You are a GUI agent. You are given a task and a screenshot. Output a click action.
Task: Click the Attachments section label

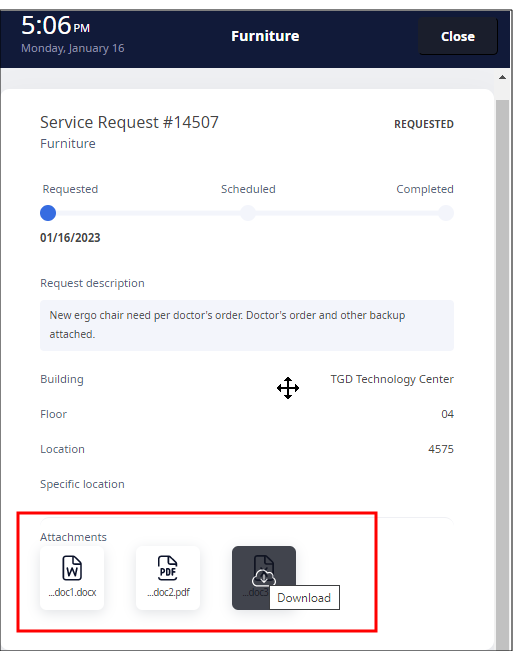(73, 537)
